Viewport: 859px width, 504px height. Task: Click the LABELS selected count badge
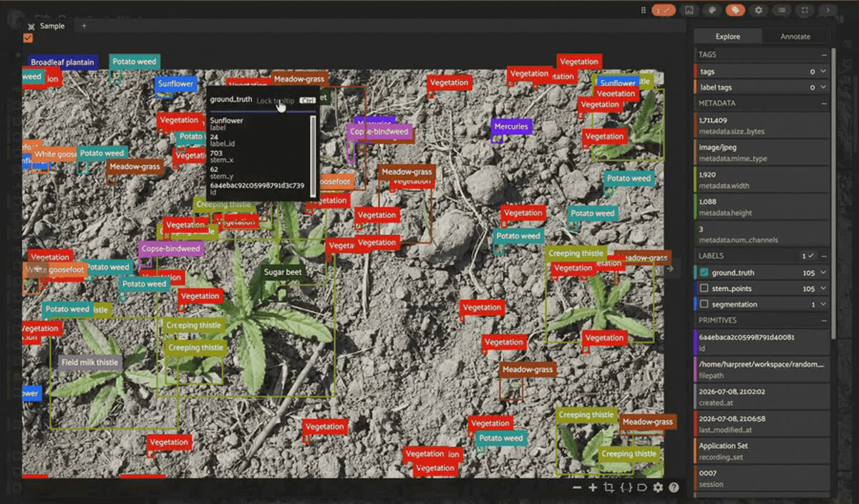coord(807,256)
